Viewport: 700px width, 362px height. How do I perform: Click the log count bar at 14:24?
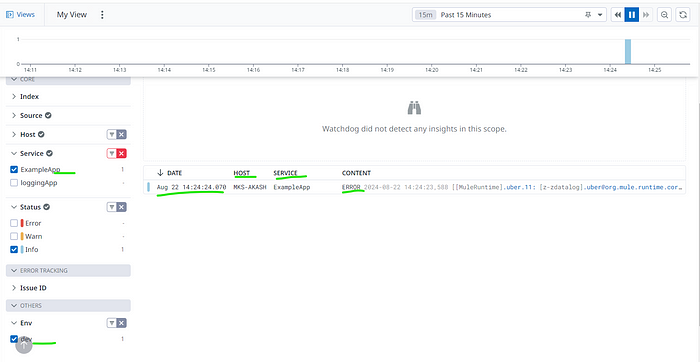628,51
